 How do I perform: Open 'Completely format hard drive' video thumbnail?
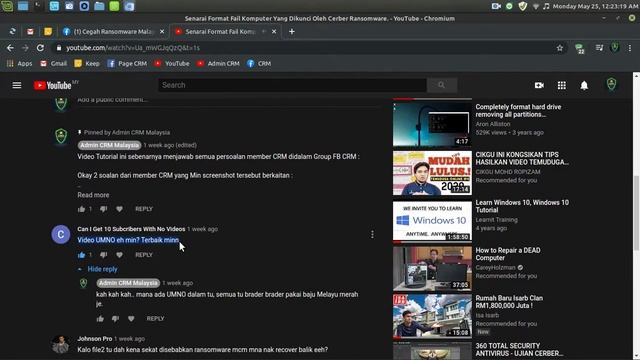432,124
